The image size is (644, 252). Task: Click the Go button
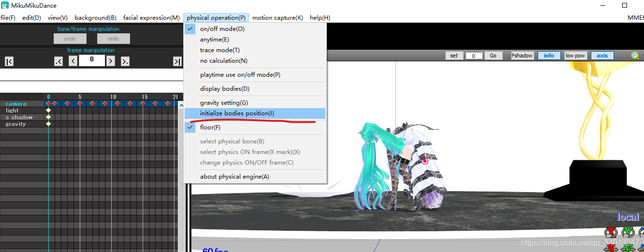pyautogui.click(x=493, y=56)
